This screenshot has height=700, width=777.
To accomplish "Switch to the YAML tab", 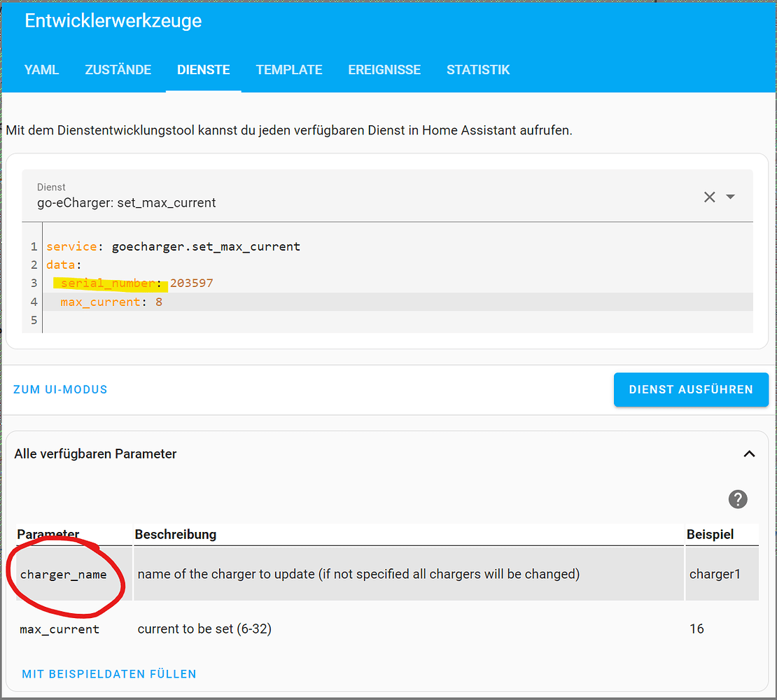I will (41, 69).
